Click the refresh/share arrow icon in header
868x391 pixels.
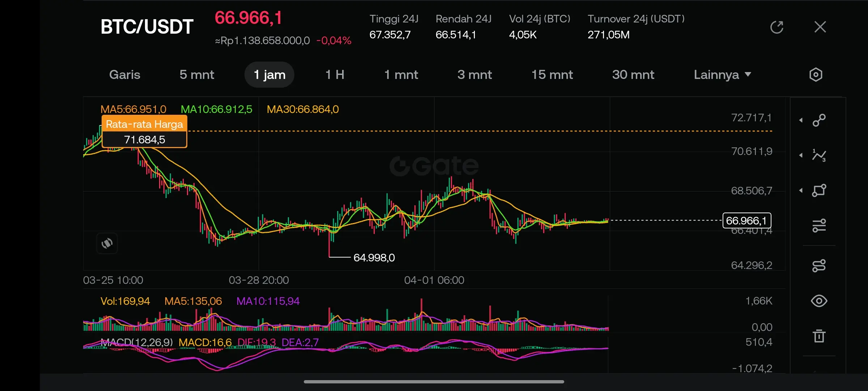pyautogui.click(x=776, y=27)
